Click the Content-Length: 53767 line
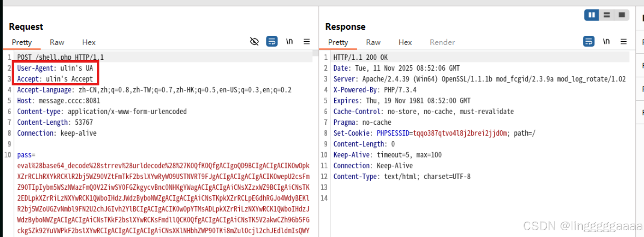The width and height of the screenshot is (644, 237). tap(55, 122)
